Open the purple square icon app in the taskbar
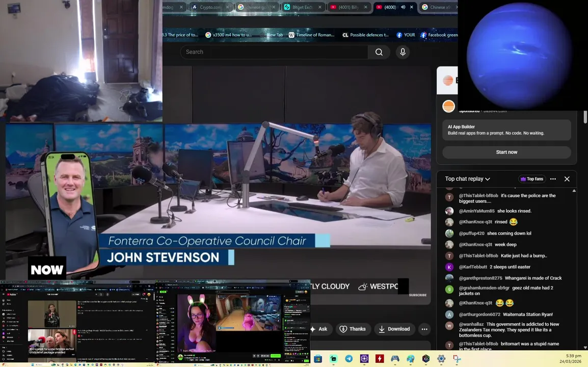Screen dimensions: 588x367 (364, 359)
